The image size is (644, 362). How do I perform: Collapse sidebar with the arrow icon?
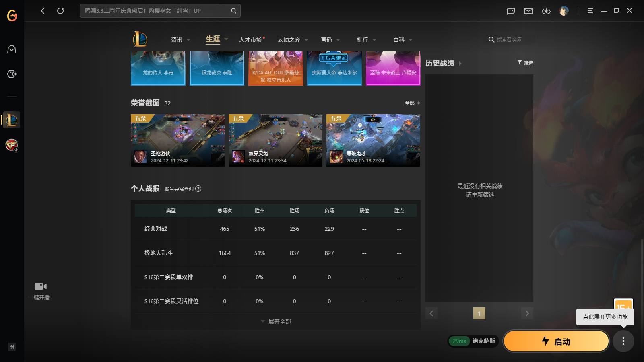pos(12,347)
